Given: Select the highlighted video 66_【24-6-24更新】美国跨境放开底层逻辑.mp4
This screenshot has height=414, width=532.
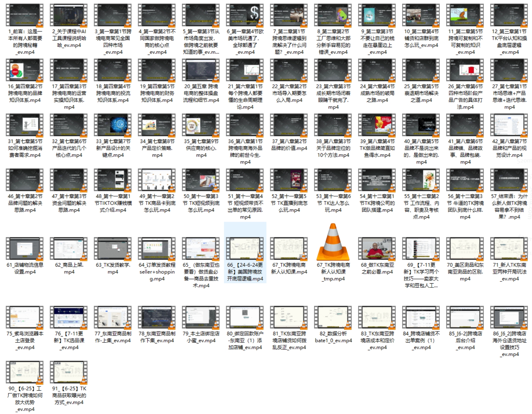Looking at the screenshot, I should point(245,249).
